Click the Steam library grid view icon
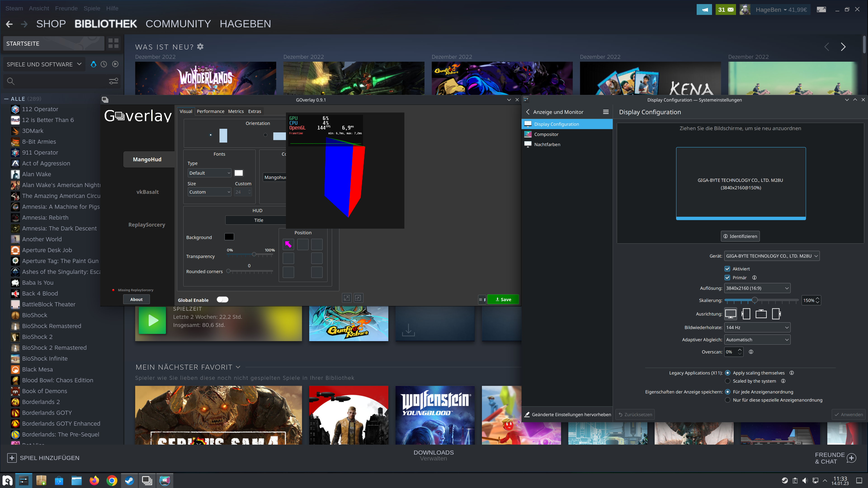Viewport: 868px width, 488px height. tap(113, 43)
